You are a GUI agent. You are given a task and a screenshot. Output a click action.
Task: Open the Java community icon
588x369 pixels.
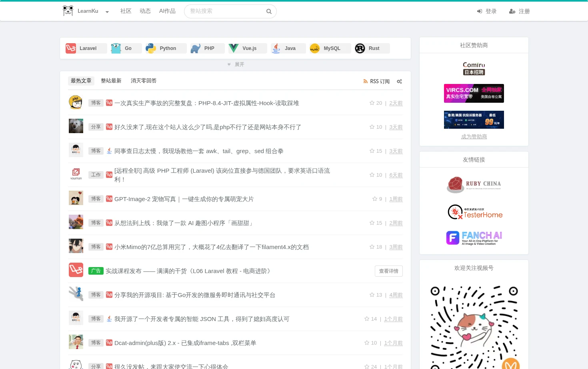coord(276,48)
